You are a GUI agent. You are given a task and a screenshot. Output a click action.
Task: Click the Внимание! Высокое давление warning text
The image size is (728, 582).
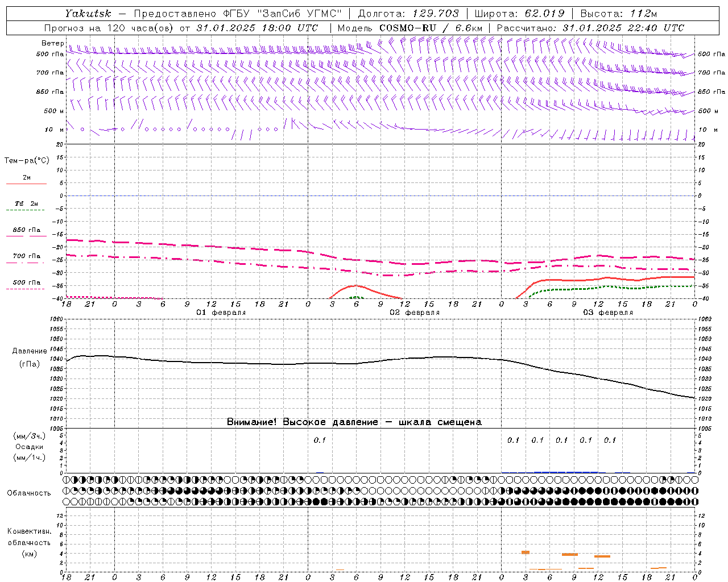(354, 422)
